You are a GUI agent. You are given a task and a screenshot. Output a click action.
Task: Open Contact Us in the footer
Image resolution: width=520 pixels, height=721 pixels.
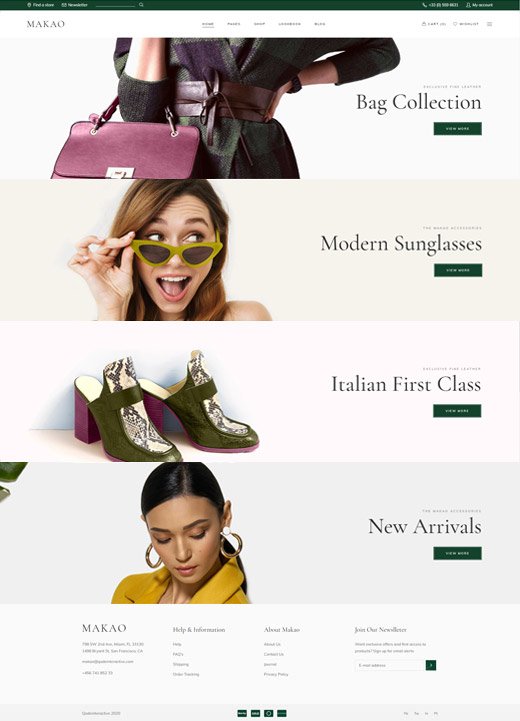point(274,654)
